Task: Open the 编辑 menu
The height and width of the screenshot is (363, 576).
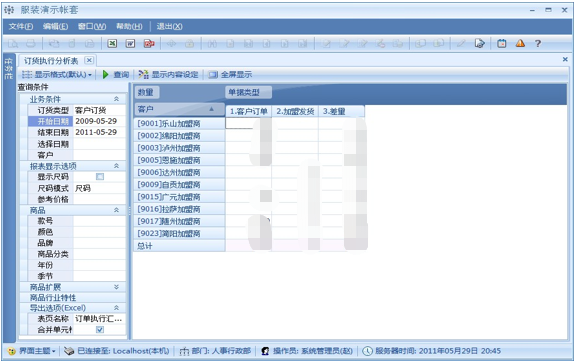Action: pyautogui.click(x=55, y=26)
